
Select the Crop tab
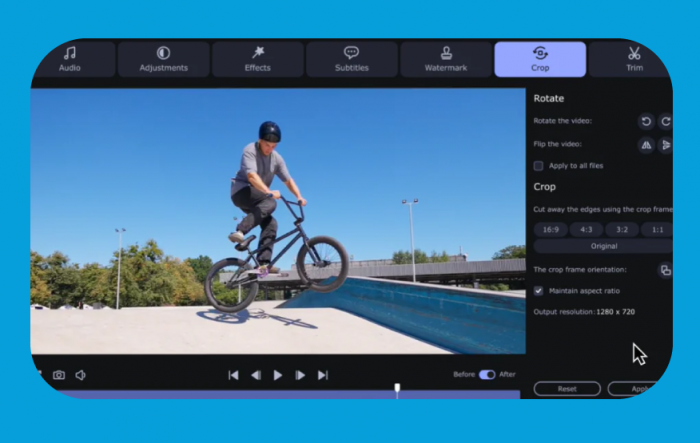pos(540,59)
